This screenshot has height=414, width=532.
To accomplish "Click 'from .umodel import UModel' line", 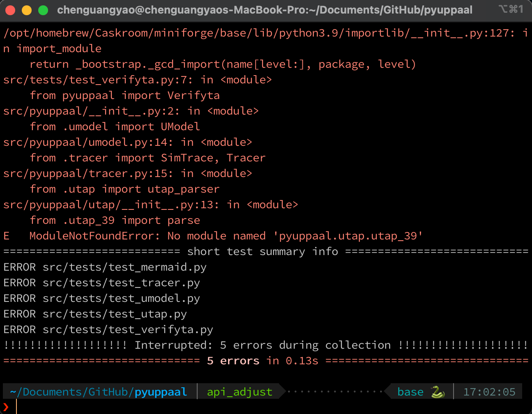I will click(115, 127).
